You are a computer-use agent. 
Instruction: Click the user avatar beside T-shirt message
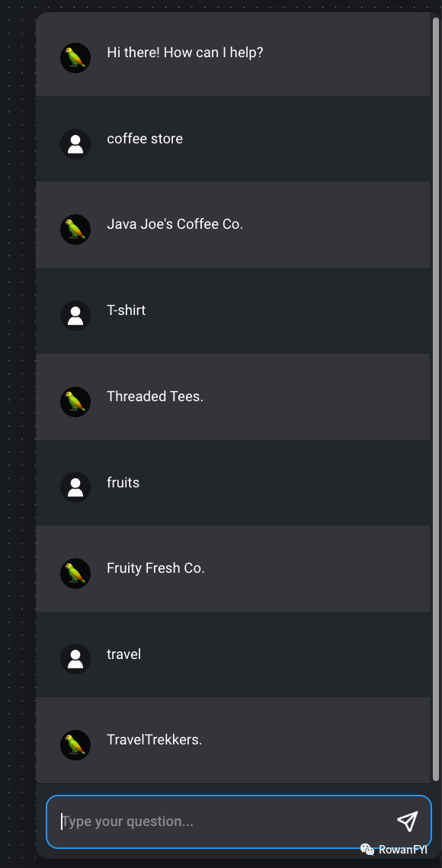[75, 316]
